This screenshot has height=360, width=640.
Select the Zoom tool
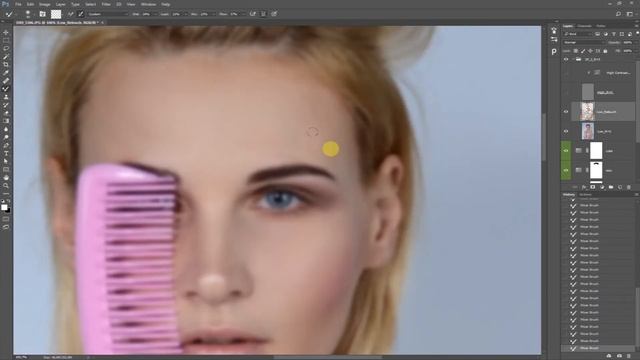point(6,186)
